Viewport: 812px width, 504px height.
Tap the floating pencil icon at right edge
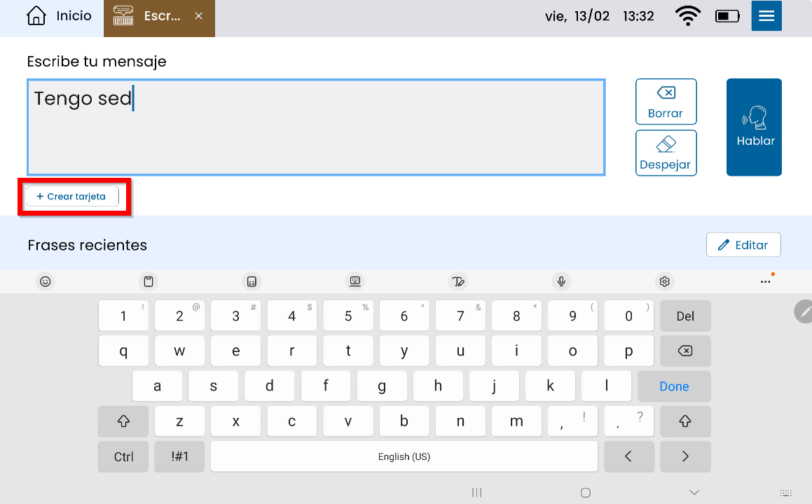804,311
